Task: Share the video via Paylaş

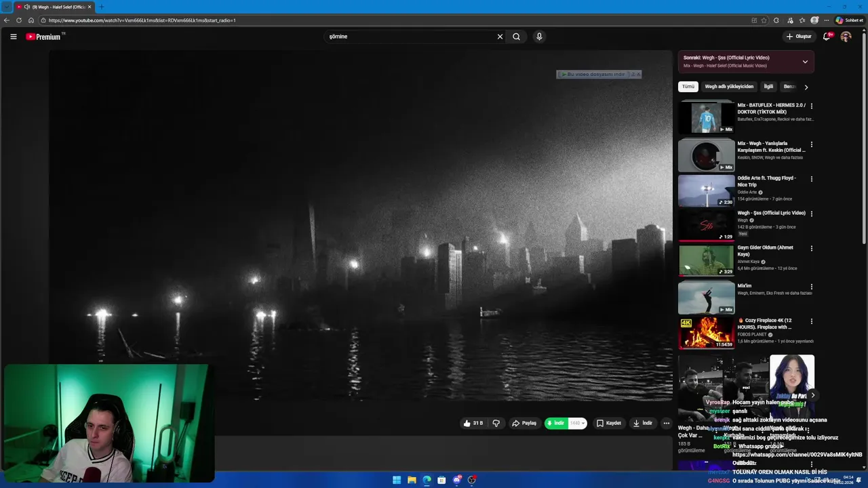Action: click(x=524, y=423)
